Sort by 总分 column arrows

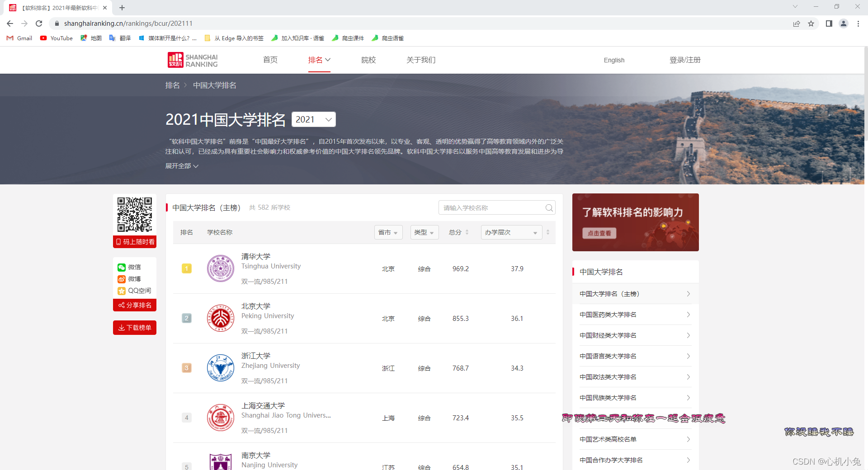click(x=467, y=232)
